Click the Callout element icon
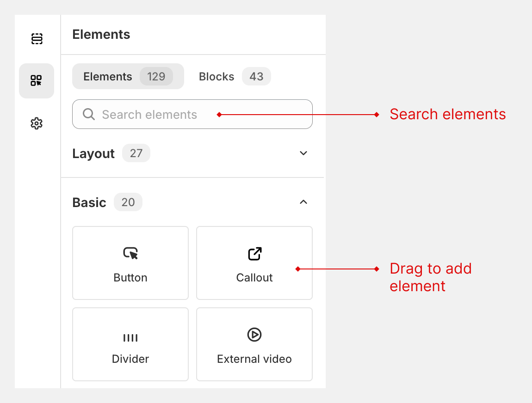The image size is (532, 403). tap(254, 253)
